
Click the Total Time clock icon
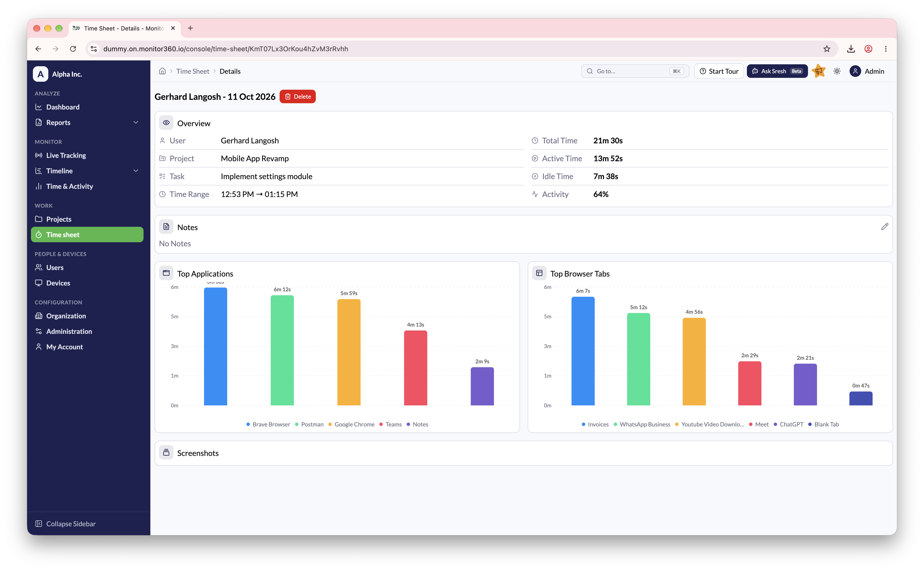(535, 140)
